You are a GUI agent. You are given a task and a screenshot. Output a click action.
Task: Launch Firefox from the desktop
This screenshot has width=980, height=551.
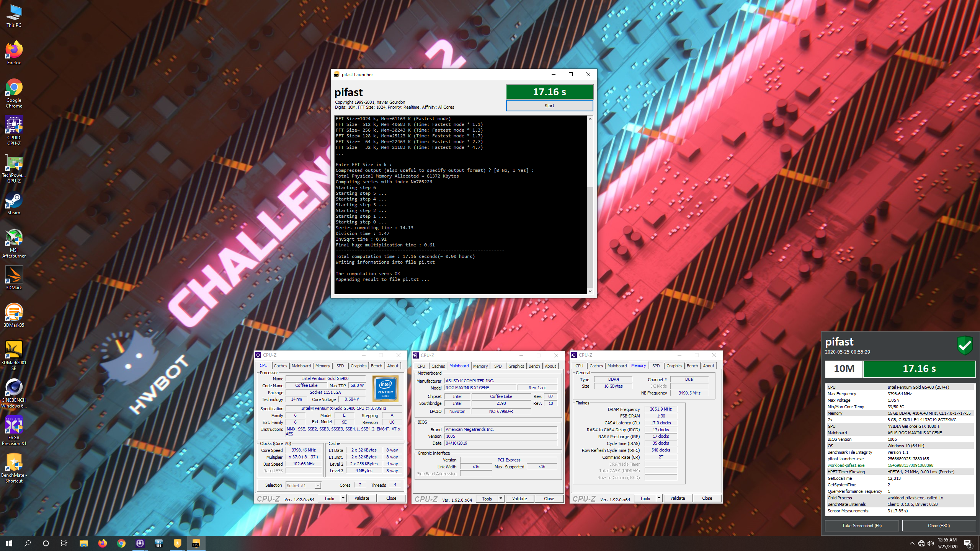(x=14, y=53)
